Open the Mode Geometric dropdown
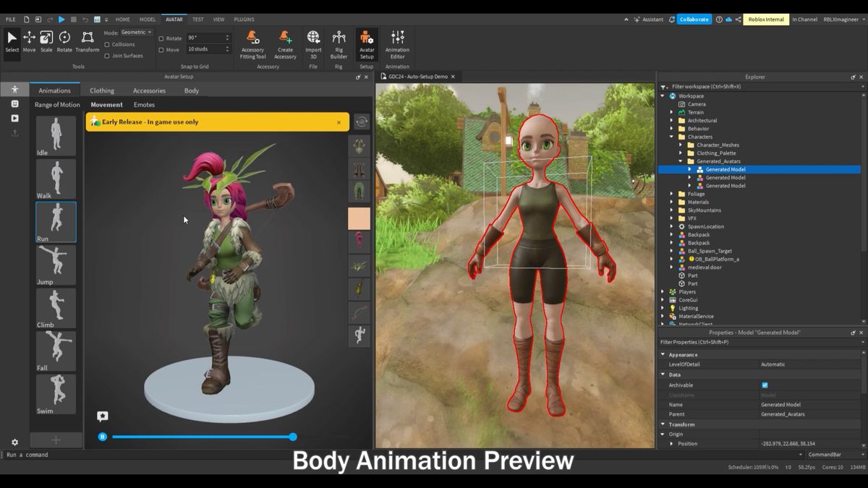 click(x=135, y=32)
